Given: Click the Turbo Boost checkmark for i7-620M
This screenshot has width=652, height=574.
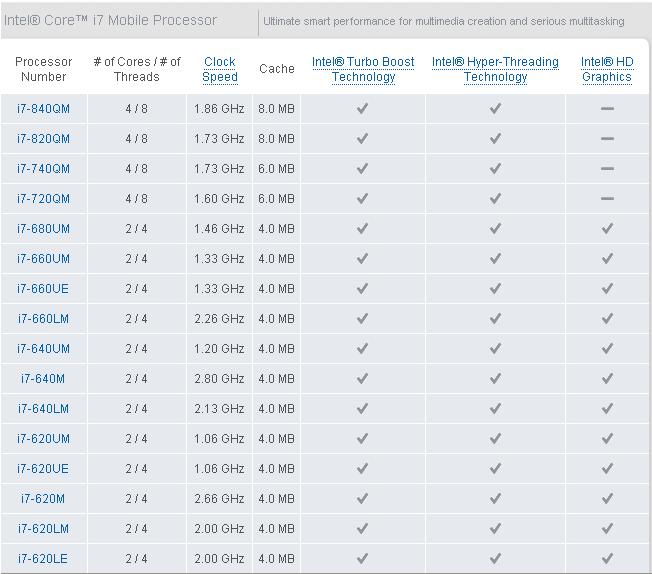Looking at the screenshot, I should (x=363, y=498).
